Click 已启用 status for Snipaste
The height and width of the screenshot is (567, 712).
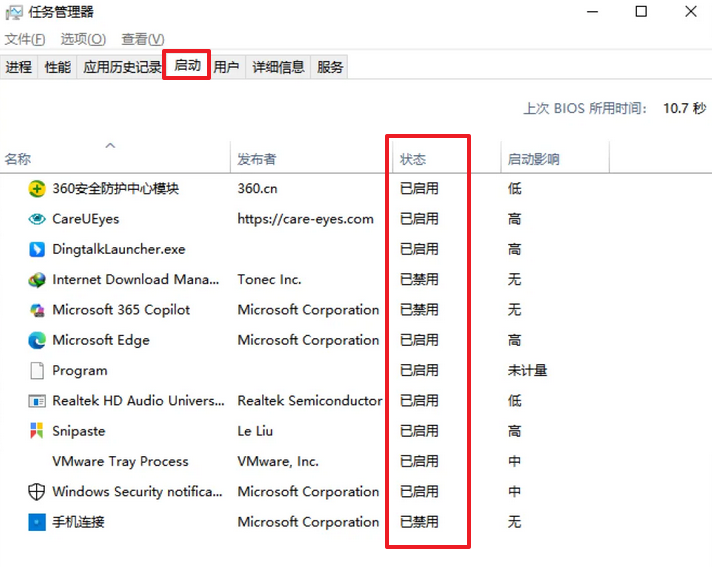pos(419,431)
